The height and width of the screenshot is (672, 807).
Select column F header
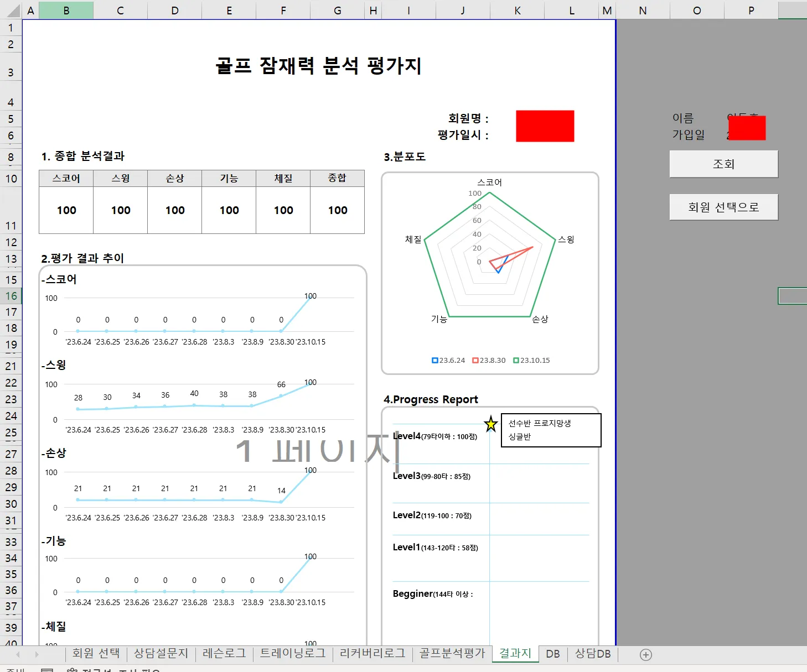point(283,11)
